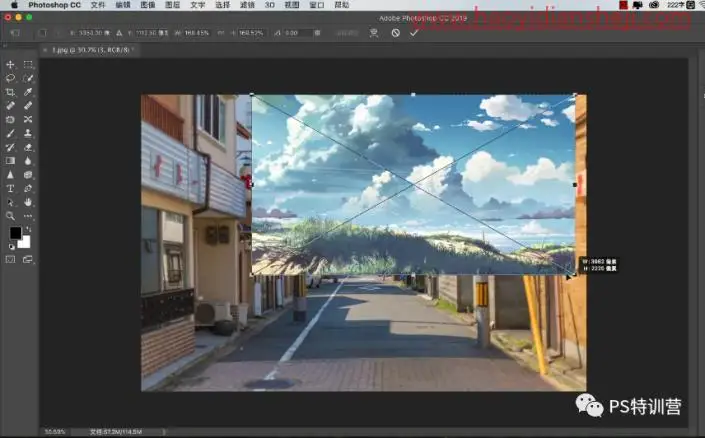Image resolution: width=705 pixels, height=438 pixels.
Task: Select the Content-Aware Move tool
Action: point(28,120)
